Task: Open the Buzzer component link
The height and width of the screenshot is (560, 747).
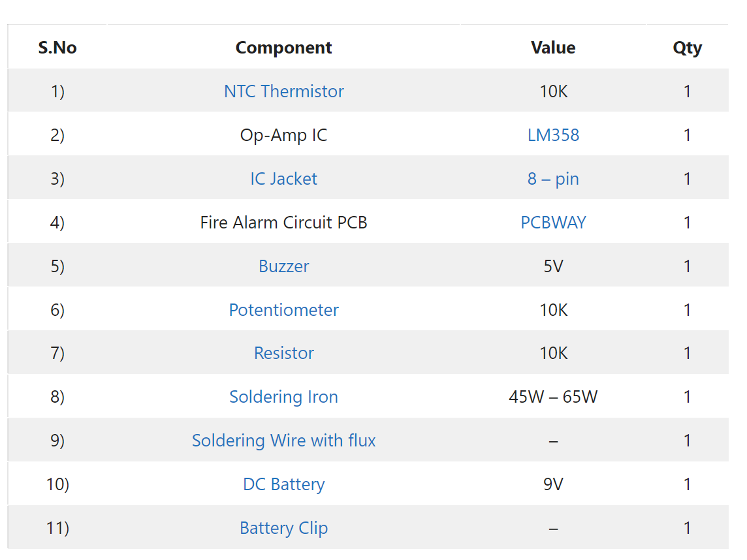Action: (283, 266)
